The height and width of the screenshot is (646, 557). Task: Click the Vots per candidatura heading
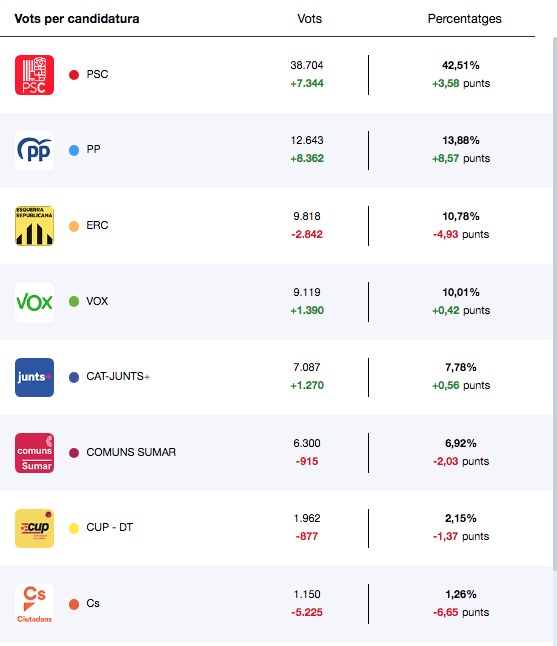pyautogui.click(x=77, y=19)
